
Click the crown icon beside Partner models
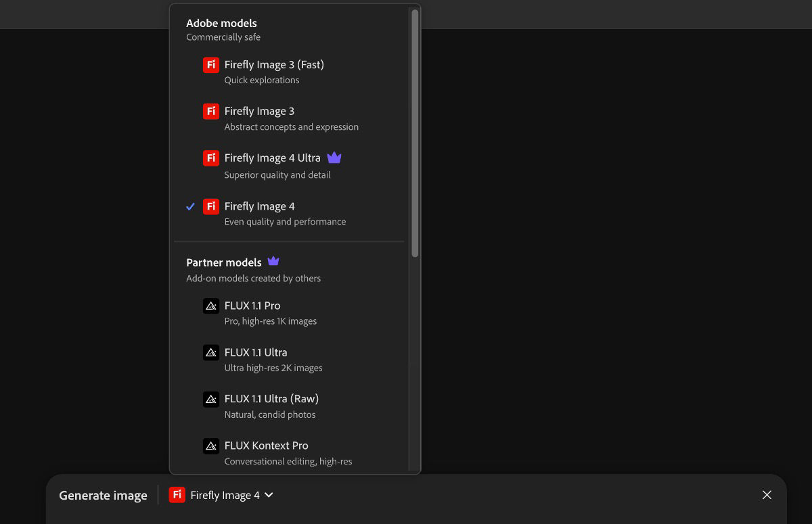coord(273,261)
